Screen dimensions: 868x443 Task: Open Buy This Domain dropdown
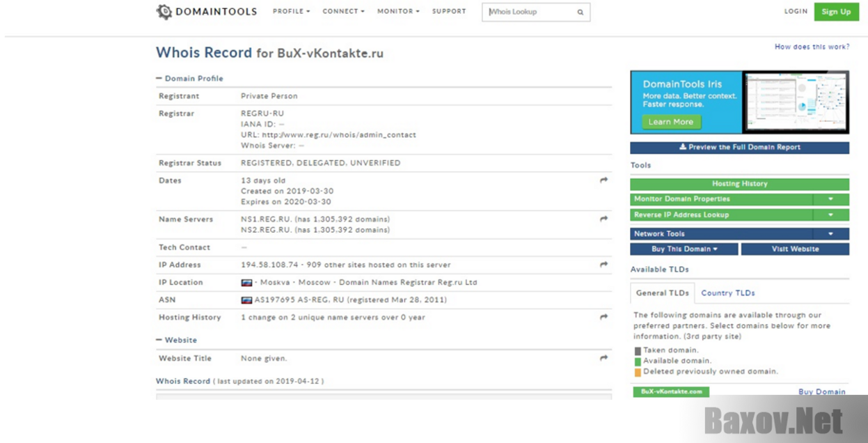point(684,249)
